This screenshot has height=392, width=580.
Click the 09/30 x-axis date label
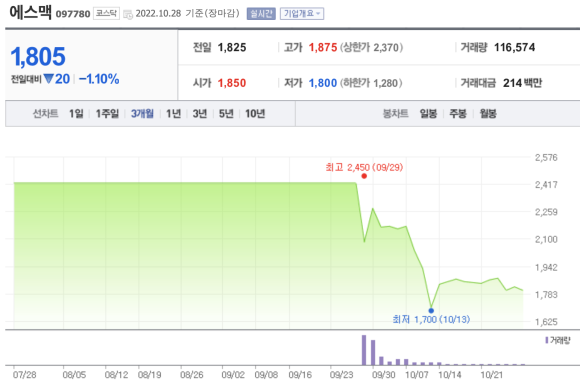click(x=384, y=375)
